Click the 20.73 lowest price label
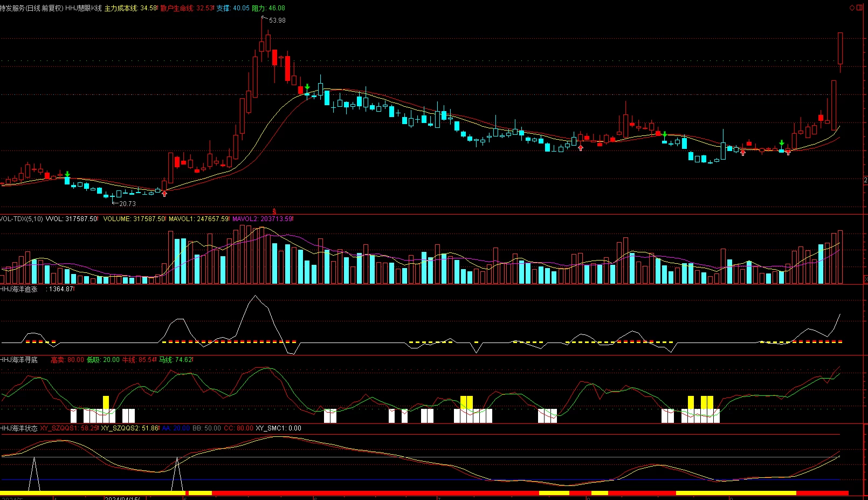Image resolution: width=868 pixels, height=500 pixels. coord(127,204)
